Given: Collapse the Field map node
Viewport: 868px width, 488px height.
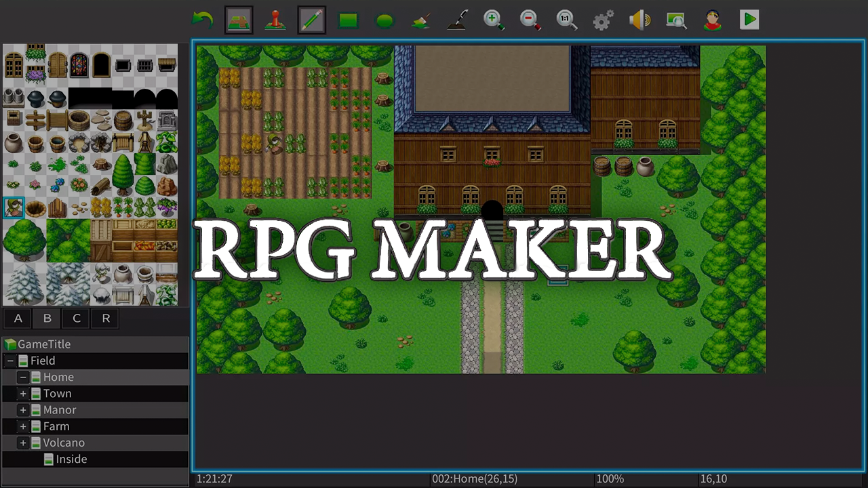Looking at the screenshot, I should (10, 361).
